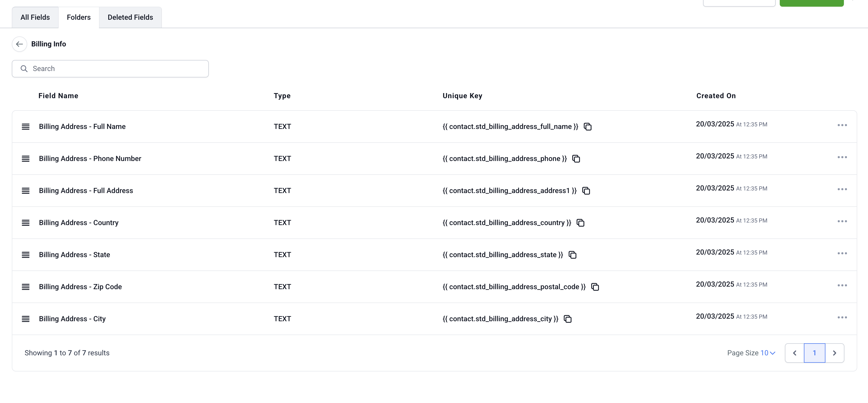Go to previous page of results
Screen dimensions: 868x403
point(794,353)
